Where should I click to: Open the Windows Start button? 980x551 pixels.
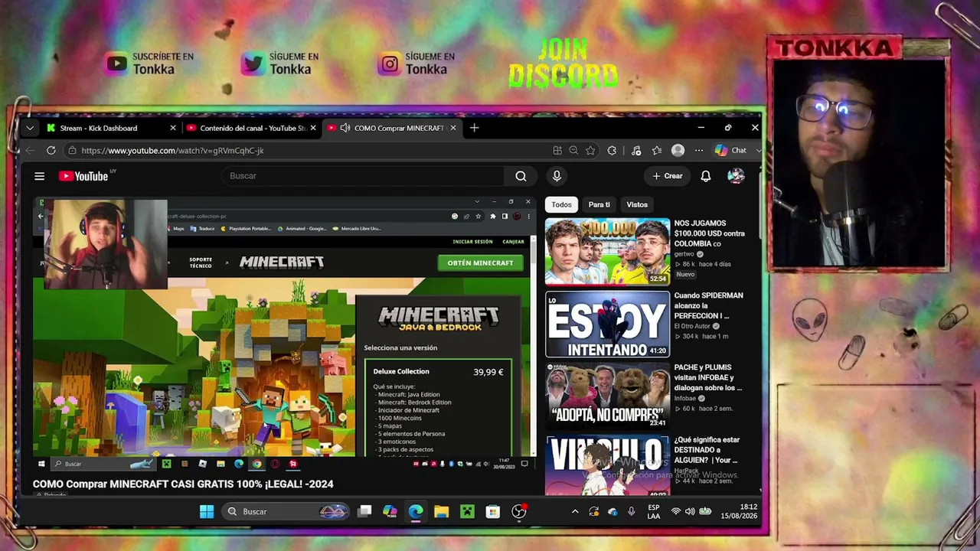[207, 511]
